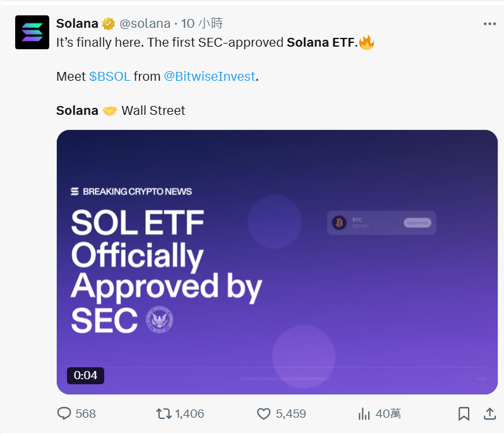Share the tweet via share icon
This screenshot has width=504, height=436.
click(489, 414)
